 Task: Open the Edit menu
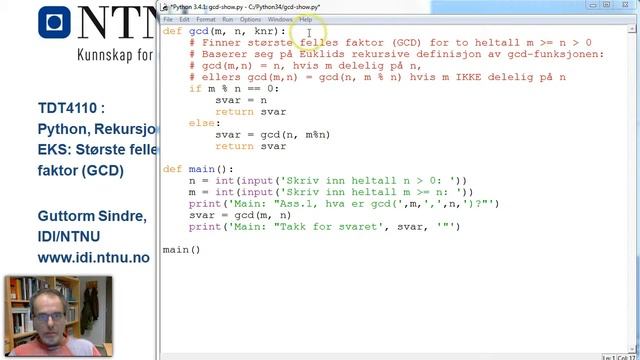tap(184, 19)
